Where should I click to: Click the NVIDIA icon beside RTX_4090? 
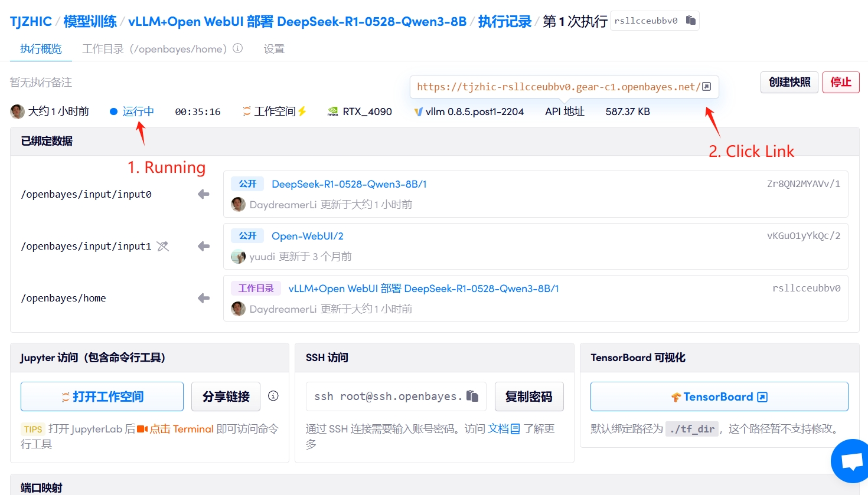(333, 112)
